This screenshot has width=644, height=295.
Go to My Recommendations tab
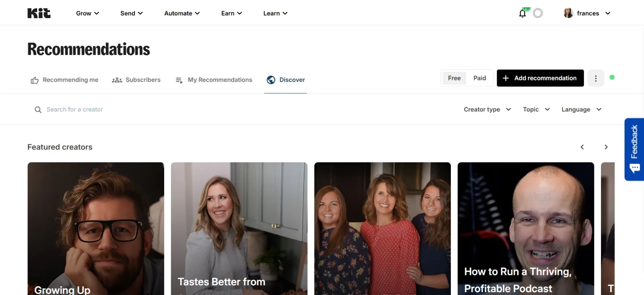click(x=214, y=80)
